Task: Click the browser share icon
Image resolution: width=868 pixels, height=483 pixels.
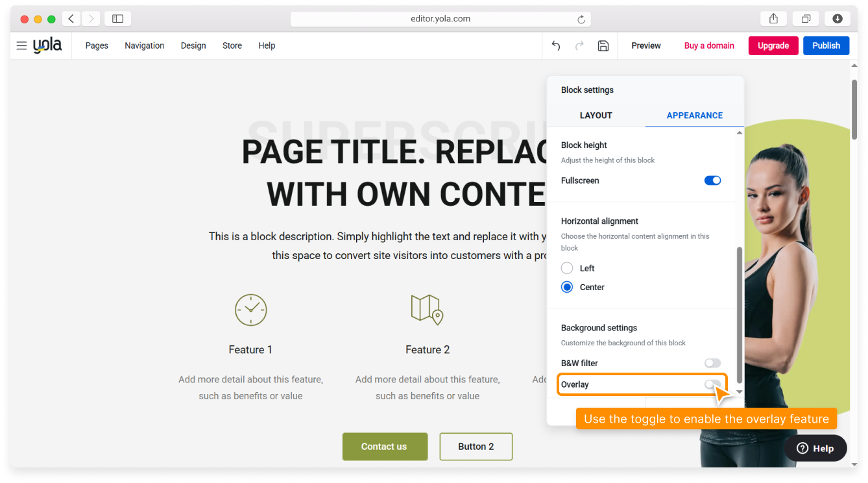Action: point(773,19)
